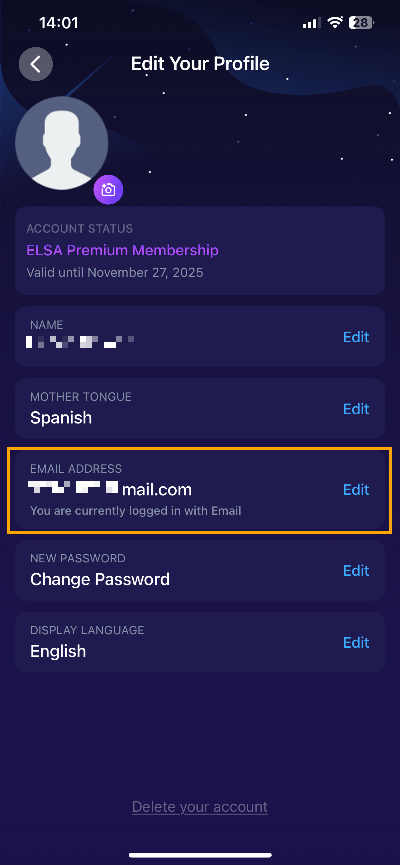The height and width of the screenshot is (865, 400).
Task: Tap the purple camera icon on avatar
Action: pyautogui.click(x=108, y=190)
